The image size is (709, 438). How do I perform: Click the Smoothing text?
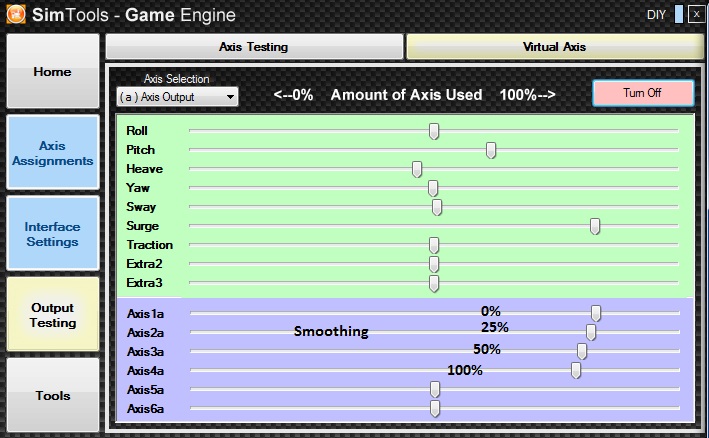(331, 332)
